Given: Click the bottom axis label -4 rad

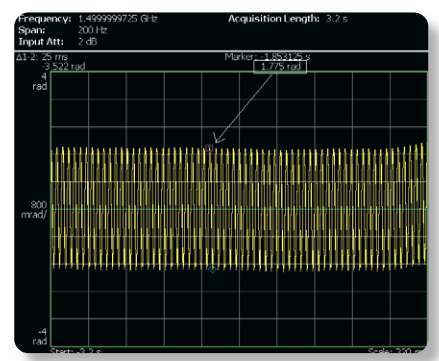Looking at the screenshot, I should point(40,336).
